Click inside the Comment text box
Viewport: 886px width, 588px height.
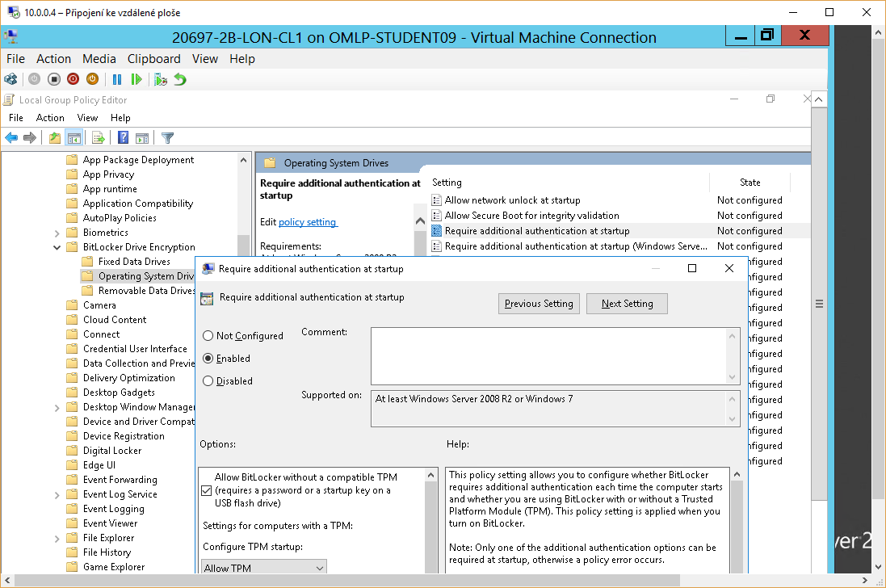point(548,356)
